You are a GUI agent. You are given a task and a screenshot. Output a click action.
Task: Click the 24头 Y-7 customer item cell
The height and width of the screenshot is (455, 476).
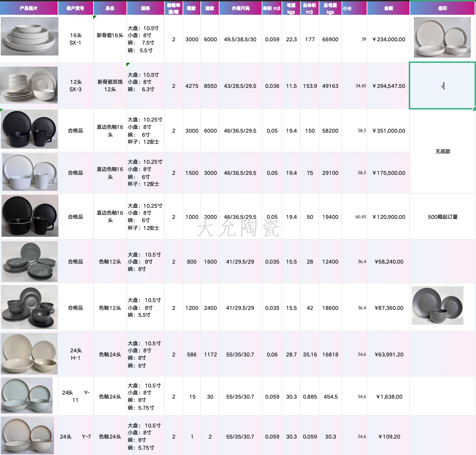pos(75,437)
